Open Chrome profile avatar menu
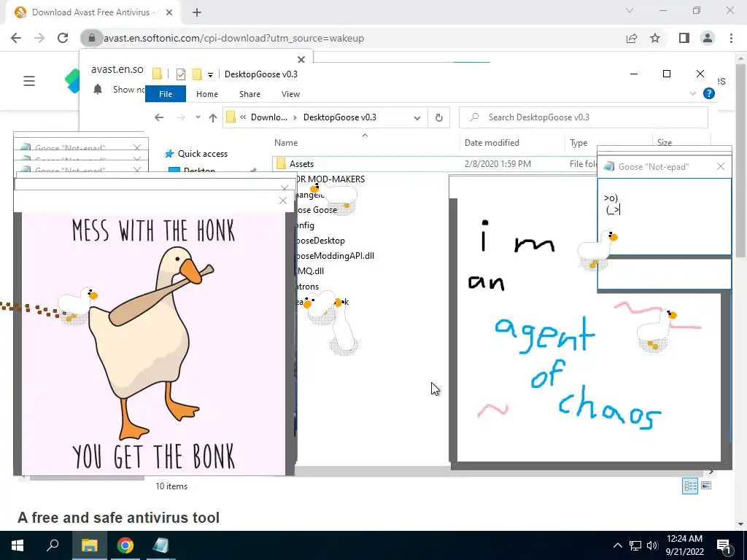The image size is (747, 560). point(708,38)
